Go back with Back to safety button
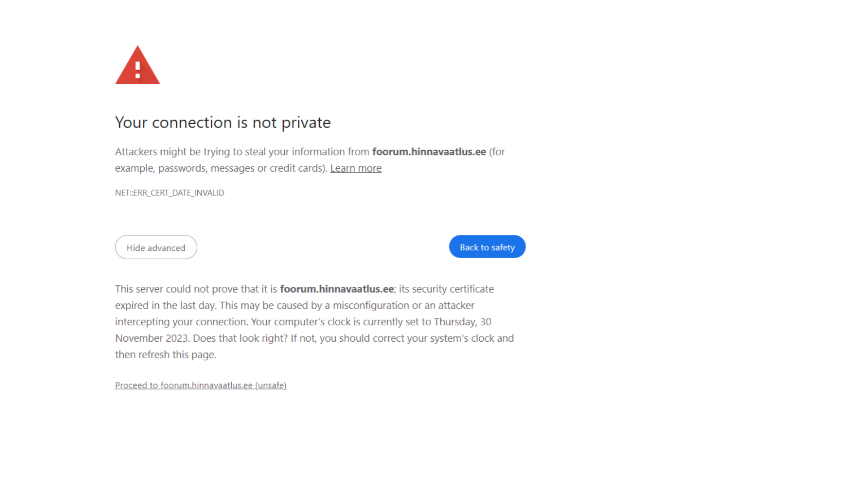 click(x=487, y=247)
